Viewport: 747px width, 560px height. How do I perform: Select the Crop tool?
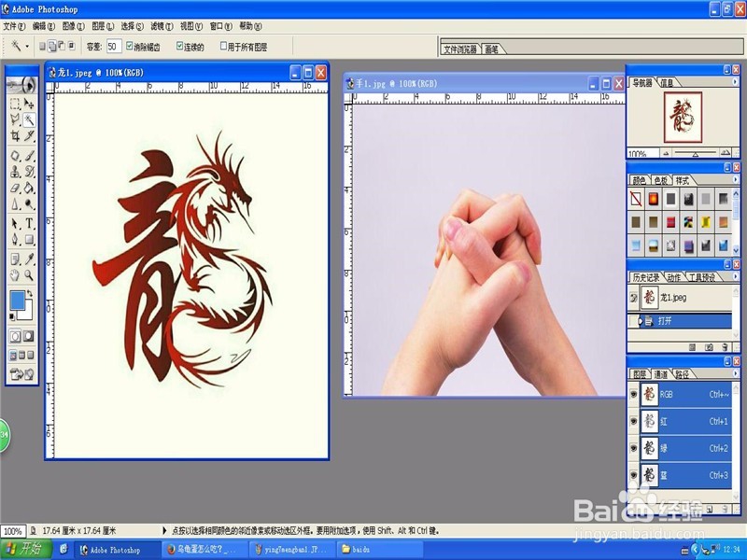tap(15, 136)
